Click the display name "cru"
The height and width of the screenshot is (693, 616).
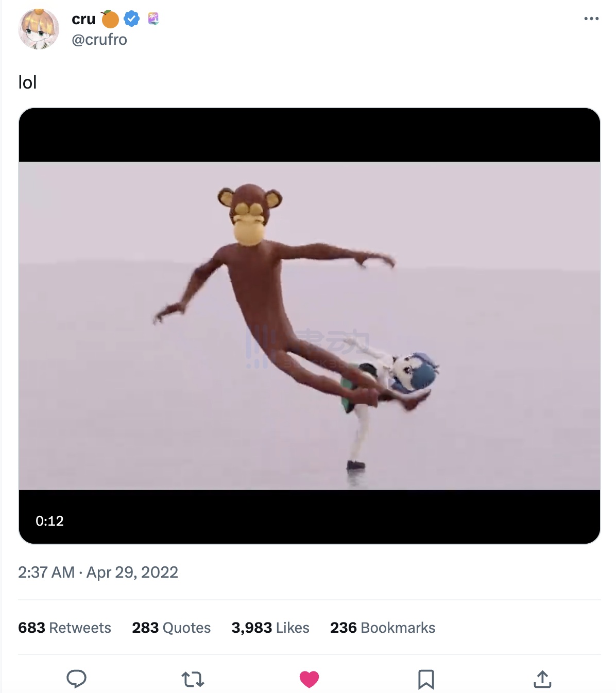pos(83,19)
